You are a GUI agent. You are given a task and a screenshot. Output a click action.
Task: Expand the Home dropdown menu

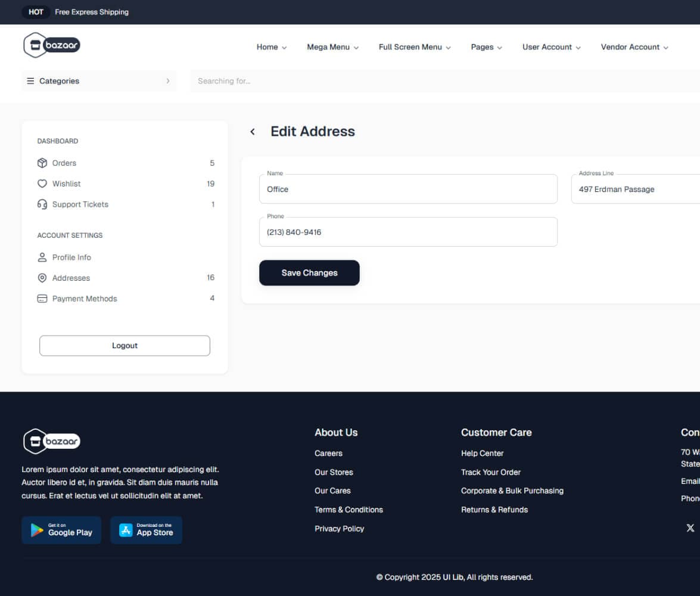pyautogui.click(x=270, y=47)
